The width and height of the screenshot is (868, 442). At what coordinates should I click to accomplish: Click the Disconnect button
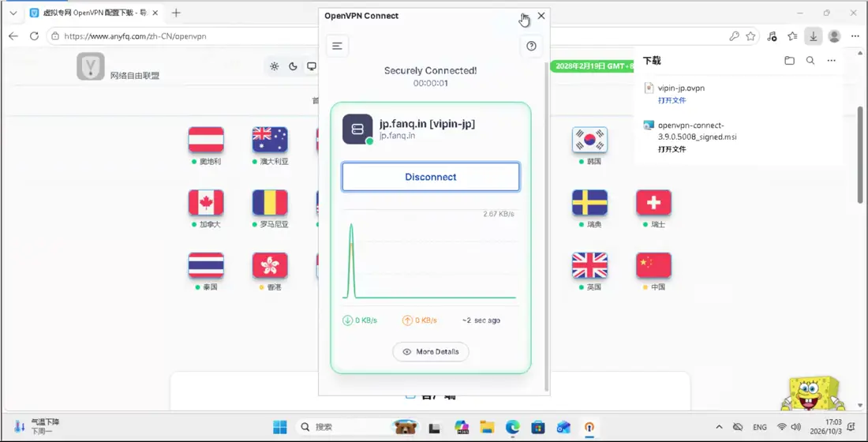431,178
